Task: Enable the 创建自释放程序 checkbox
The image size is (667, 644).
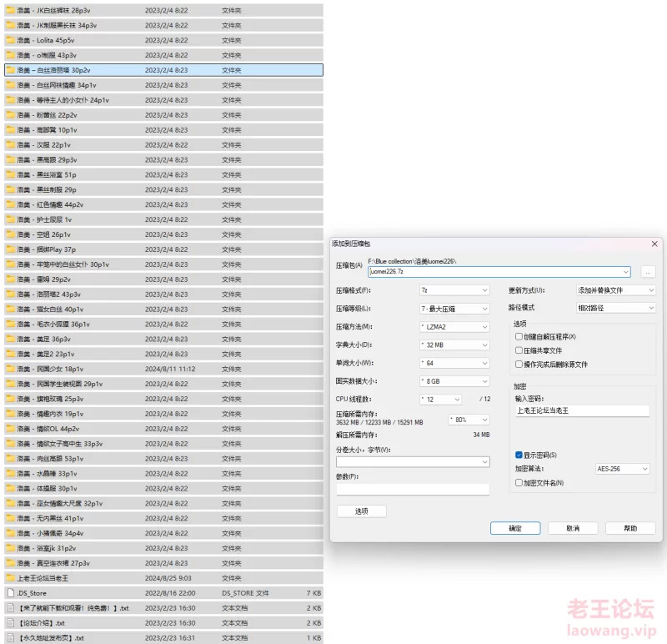Action: (519, 336)
